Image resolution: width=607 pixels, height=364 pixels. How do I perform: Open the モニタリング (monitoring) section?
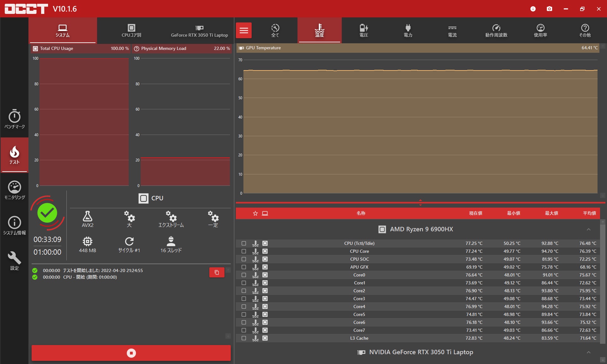click(15, 190)
